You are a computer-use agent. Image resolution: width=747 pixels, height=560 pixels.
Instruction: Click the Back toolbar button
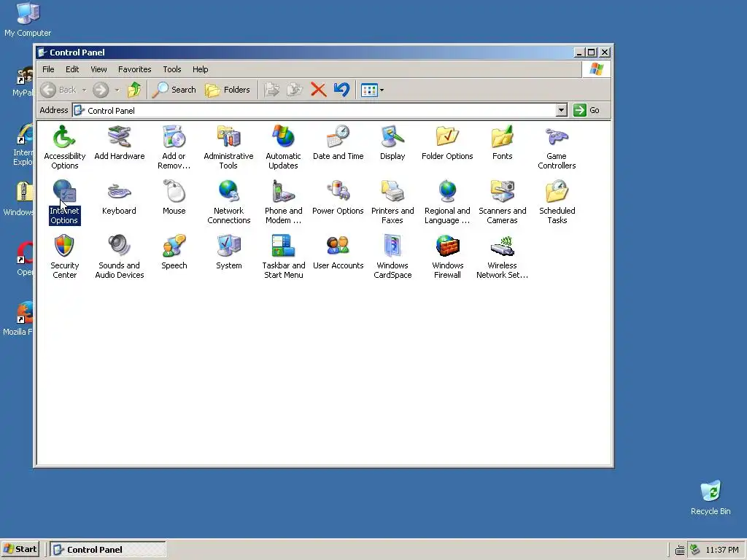[58, 90]
